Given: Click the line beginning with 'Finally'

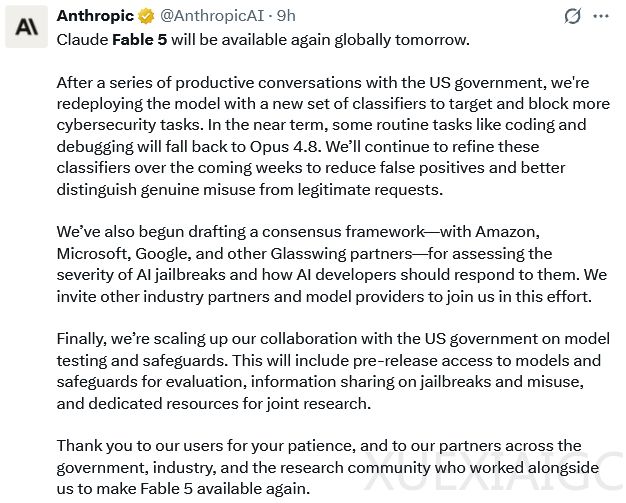Looking at the screenshot, I should 333,339.
